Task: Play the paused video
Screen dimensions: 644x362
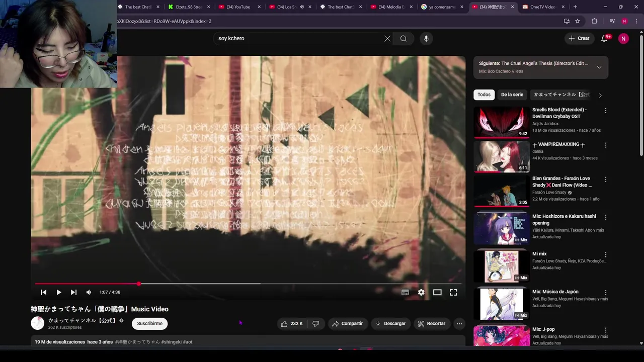Action: click(x=58, y=292)
